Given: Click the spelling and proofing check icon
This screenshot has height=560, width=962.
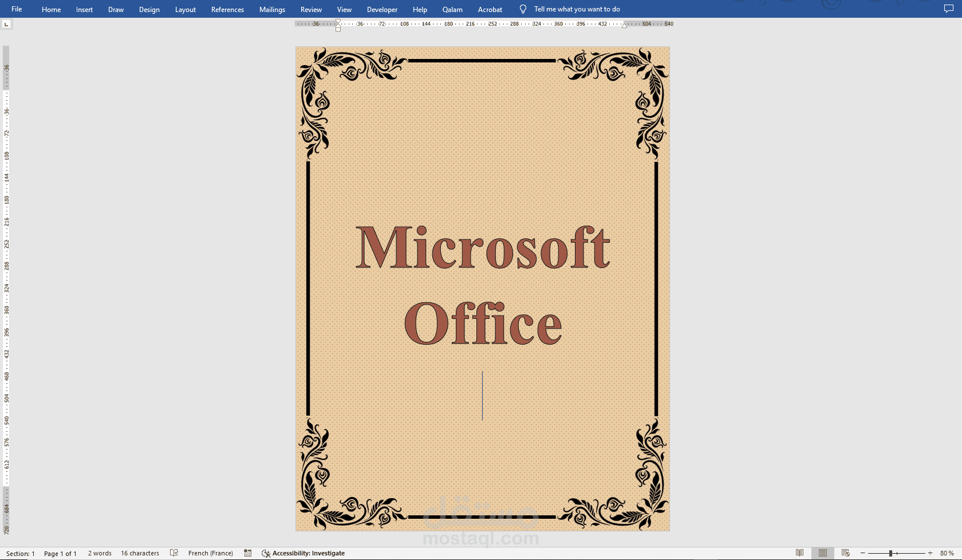Looking at the screenshot, I should pos(174,553).
